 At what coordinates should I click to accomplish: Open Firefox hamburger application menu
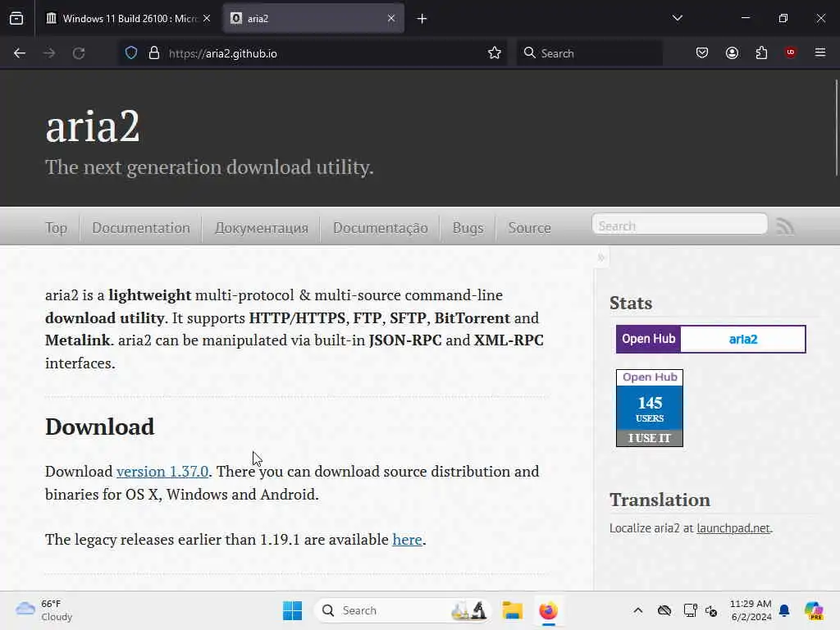coord(820,52)
